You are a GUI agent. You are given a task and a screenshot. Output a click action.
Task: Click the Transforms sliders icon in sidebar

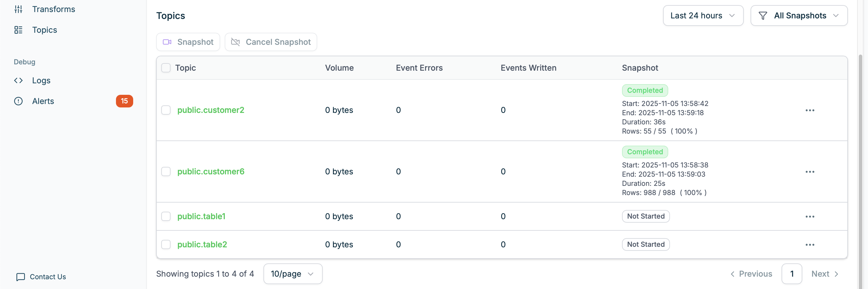(x=19, y=9)
